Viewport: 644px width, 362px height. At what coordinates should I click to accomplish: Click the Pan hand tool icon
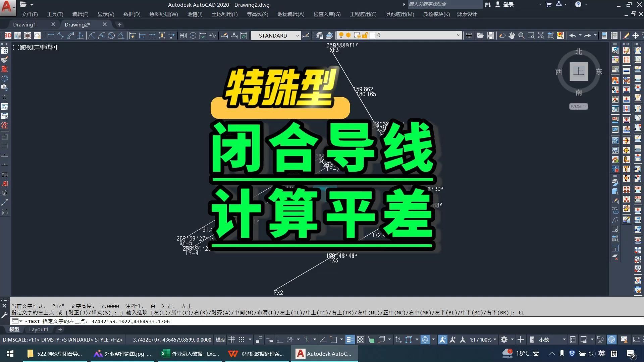[x=512, y=36]
